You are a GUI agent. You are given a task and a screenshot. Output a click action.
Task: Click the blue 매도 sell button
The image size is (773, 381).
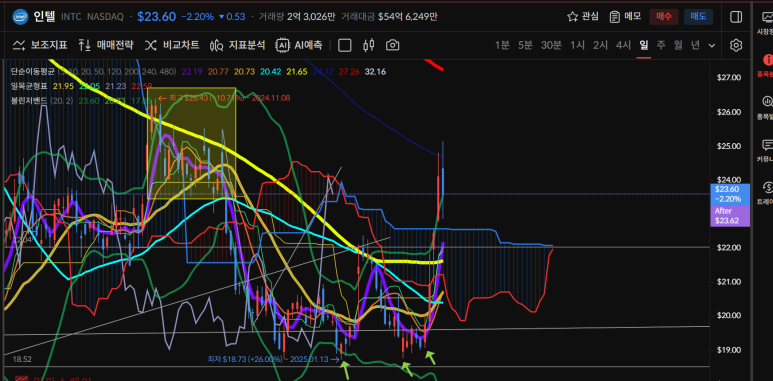click(698, 17)
